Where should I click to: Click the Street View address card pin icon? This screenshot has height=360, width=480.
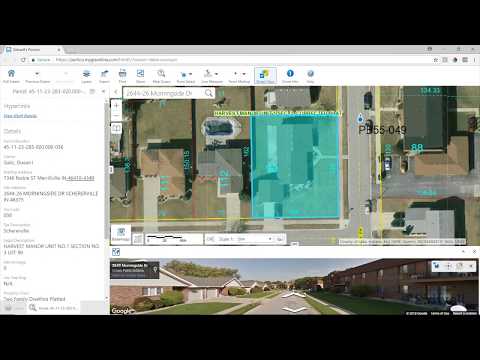(x=155, y=269)
